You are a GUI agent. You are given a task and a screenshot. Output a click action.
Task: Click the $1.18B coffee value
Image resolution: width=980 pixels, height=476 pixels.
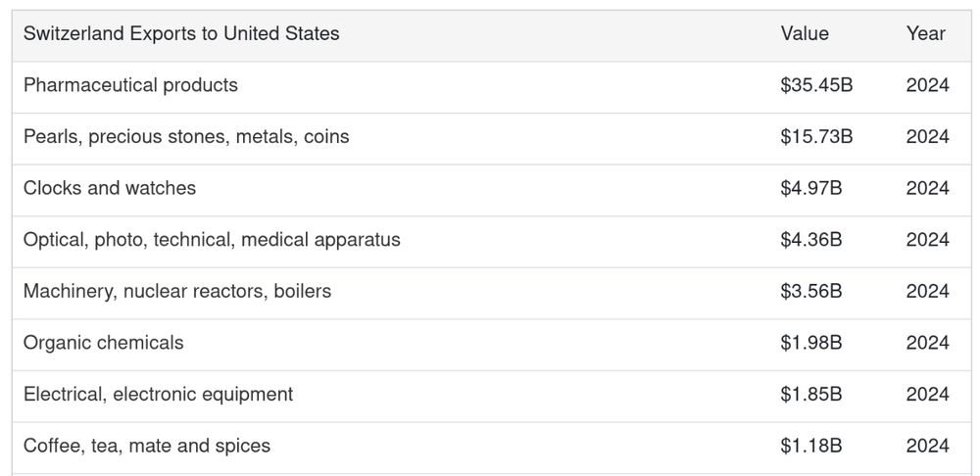[811, 446]
